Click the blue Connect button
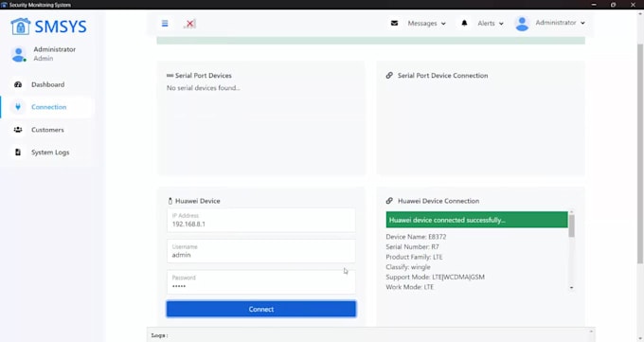644x342 pixels. point(261,309)
